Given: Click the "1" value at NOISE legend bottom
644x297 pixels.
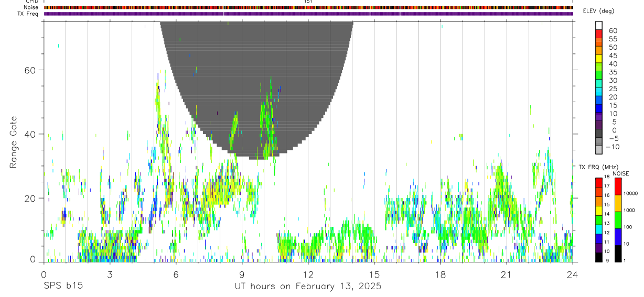Looking at the screenshot, I should coord(625,260).
